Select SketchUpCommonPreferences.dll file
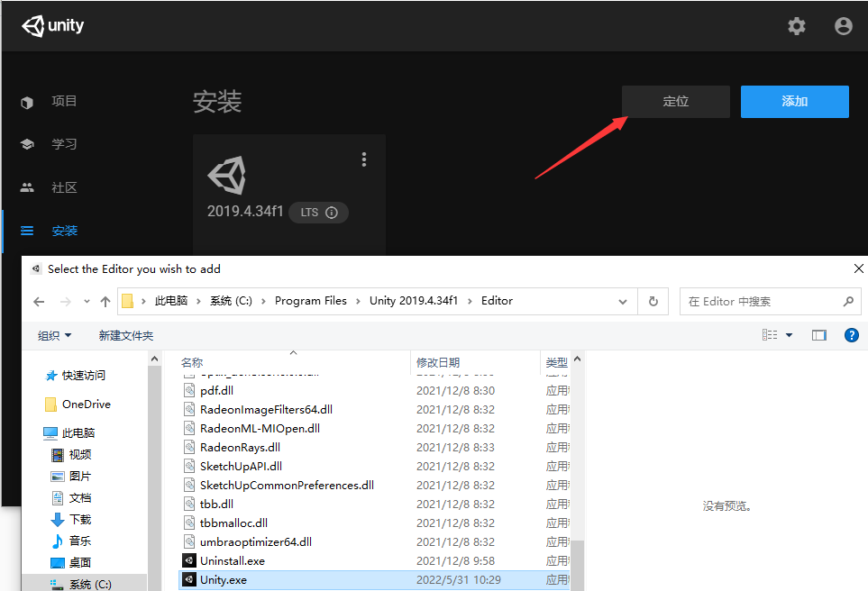The image size is (868, 591). [x=287, y=486]
